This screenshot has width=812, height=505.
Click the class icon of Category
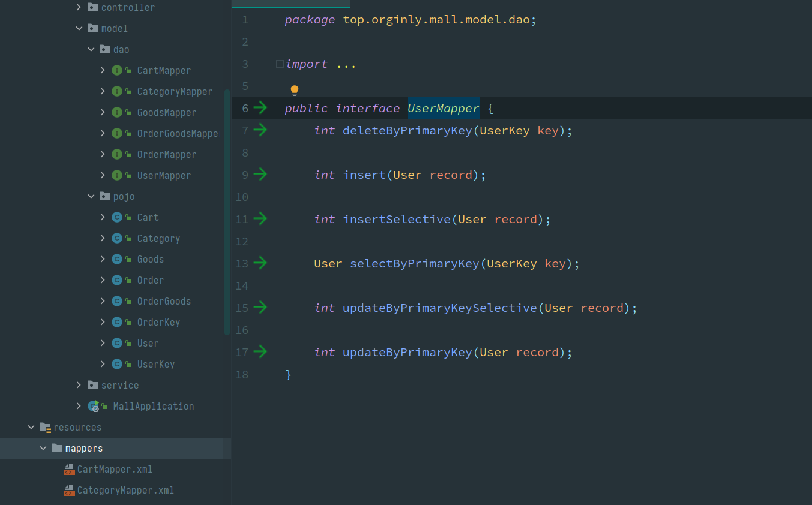tap(117, 238)
